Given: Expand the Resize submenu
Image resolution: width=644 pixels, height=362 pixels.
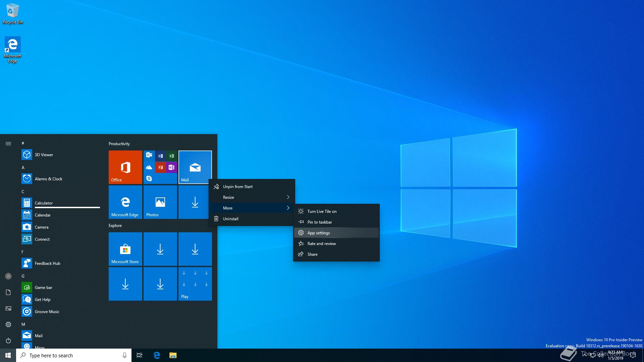Looking at the screenshot, I should 252,197.
